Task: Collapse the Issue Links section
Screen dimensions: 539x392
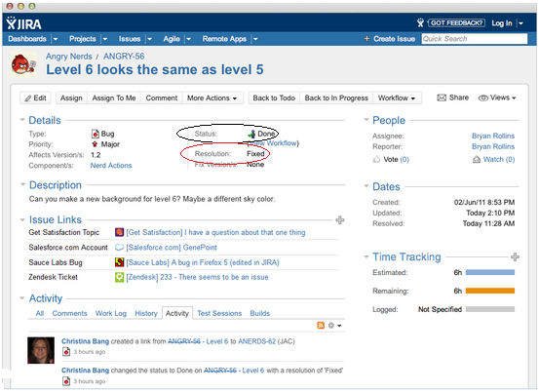Action: point(22,219)
